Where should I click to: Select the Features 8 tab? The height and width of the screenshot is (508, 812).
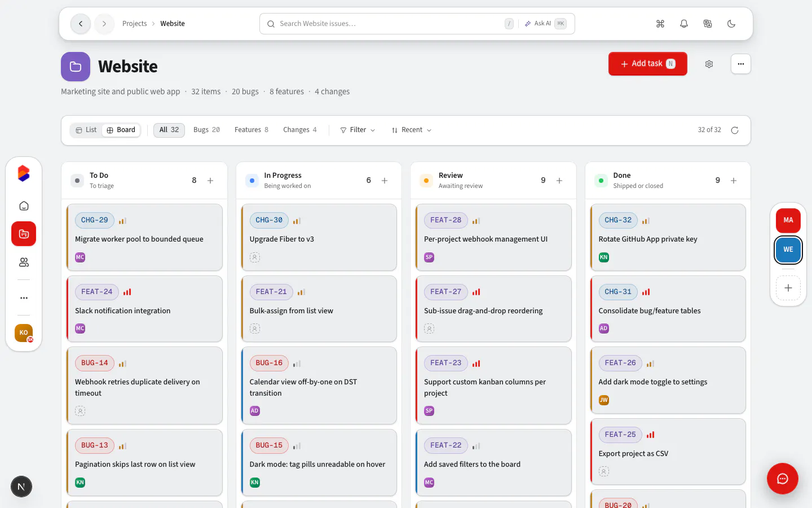tap(251, 130)
